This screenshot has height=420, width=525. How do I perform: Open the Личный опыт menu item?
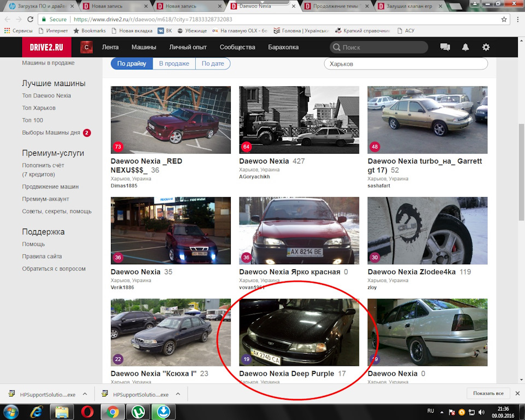[x=188, y=47]
